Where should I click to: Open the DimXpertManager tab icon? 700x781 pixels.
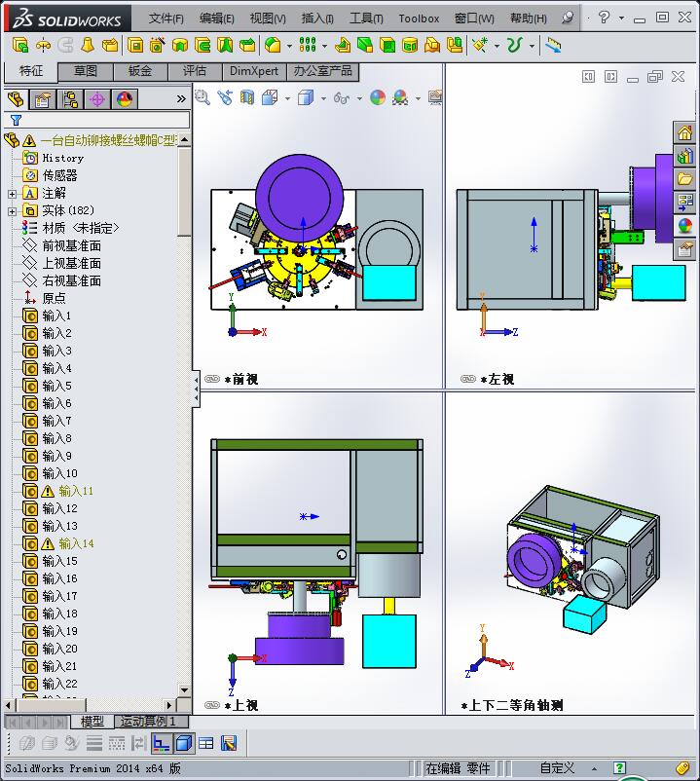click(97, 99)
